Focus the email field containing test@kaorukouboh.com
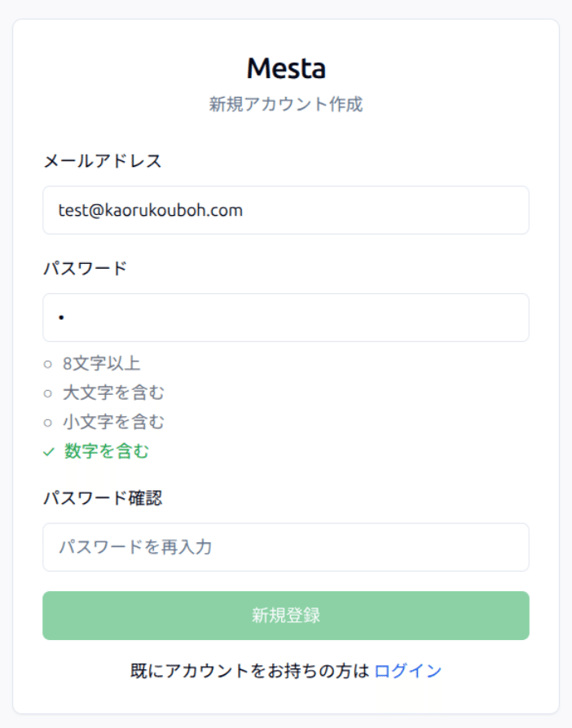This screenshot has height=728, width=572. click(285, 210)
